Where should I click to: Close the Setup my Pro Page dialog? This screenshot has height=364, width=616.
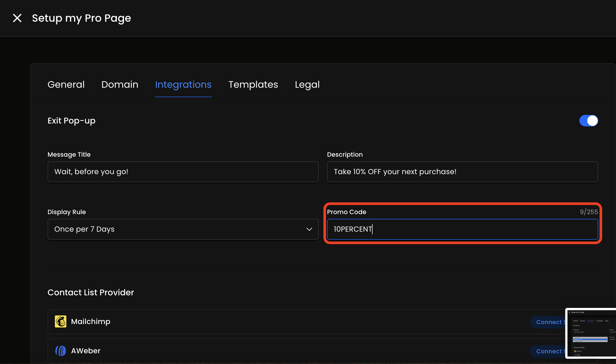pyautogui.click(x=17, y=18)
